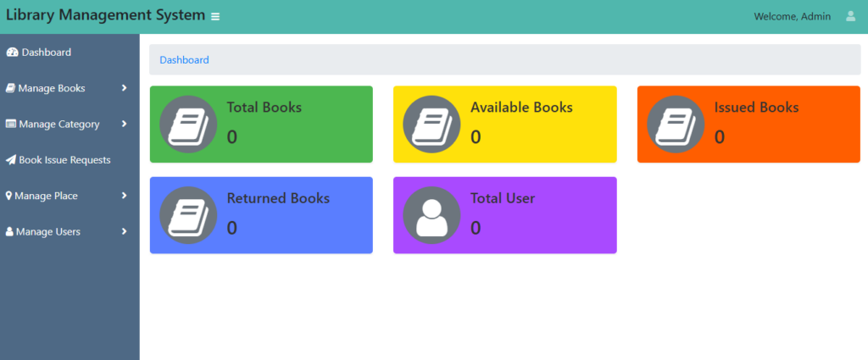The width and height of the screenshot is (868, 360).
Task: Click the Issued Books count value
Action: coord(719,136)
